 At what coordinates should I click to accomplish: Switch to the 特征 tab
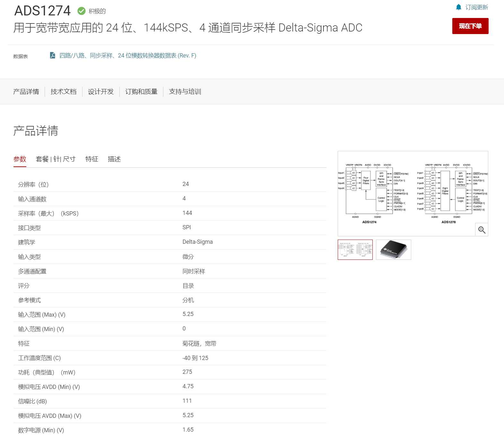(x=92, y=159)
